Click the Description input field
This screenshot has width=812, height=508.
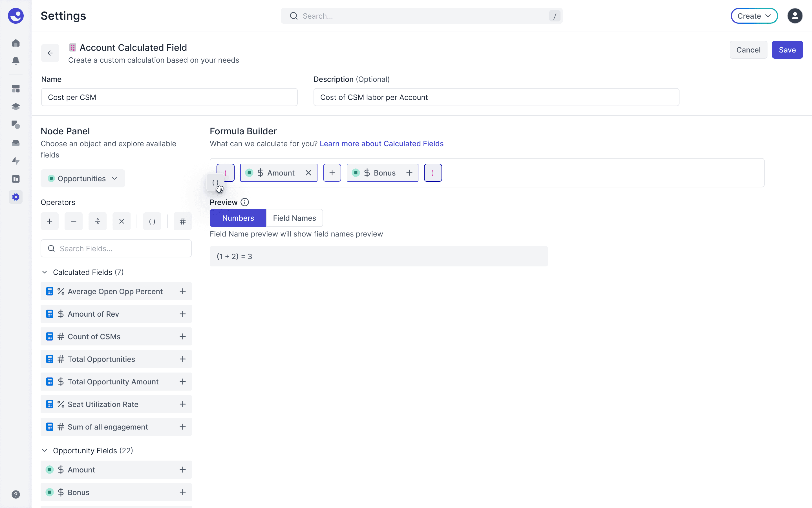(496, 97)
